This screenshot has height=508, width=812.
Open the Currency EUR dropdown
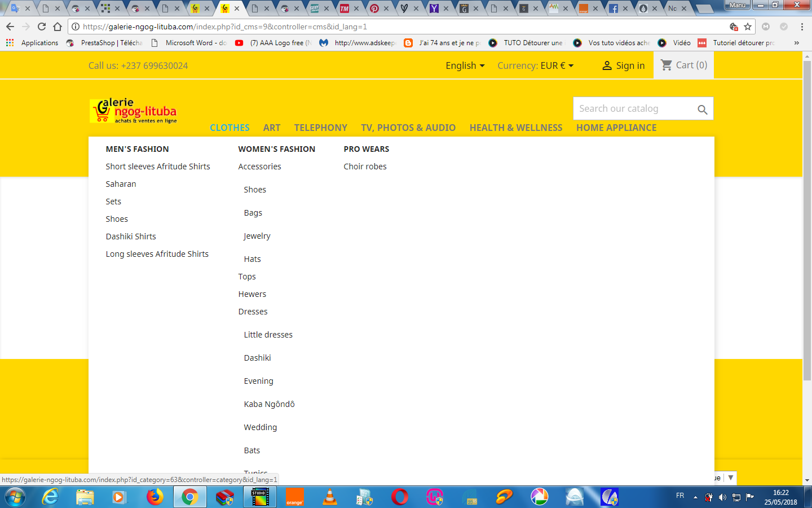point(535,65)
